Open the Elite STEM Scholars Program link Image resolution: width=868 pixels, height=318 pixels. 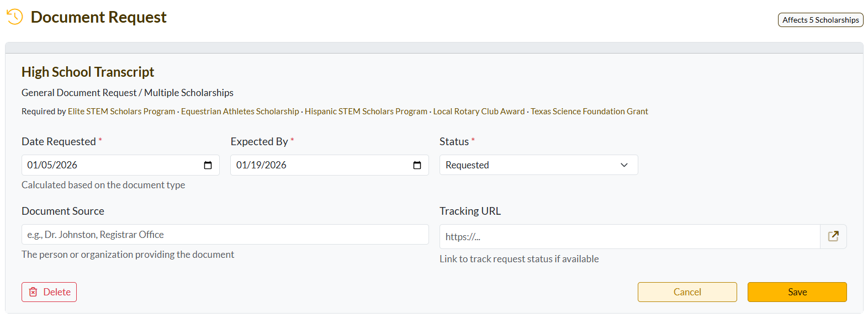click(121, 112)
